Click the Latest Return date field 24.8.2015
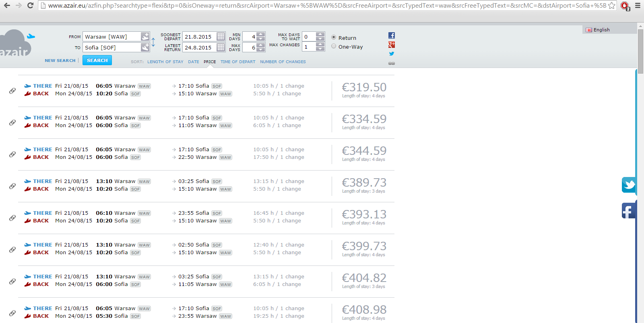Screen dimensions: 644x323 (199, 47)
